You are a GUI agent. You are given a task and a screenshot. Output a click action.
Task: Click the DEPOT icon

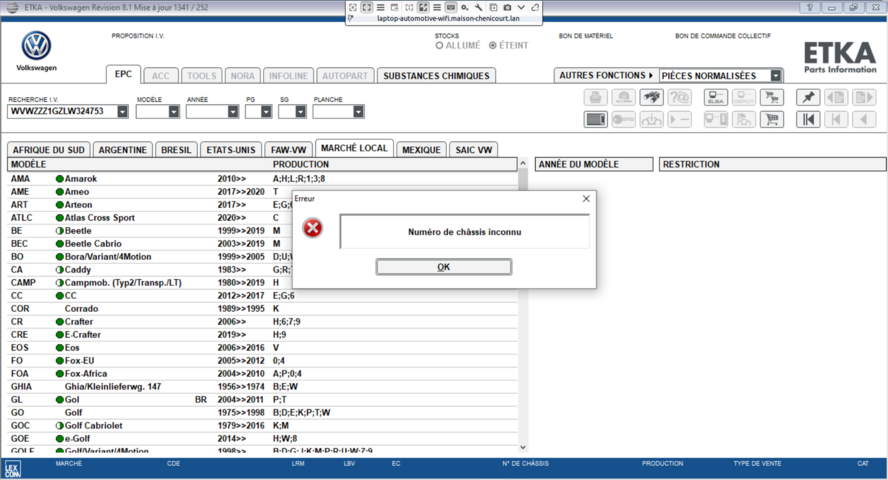point(744,97)
